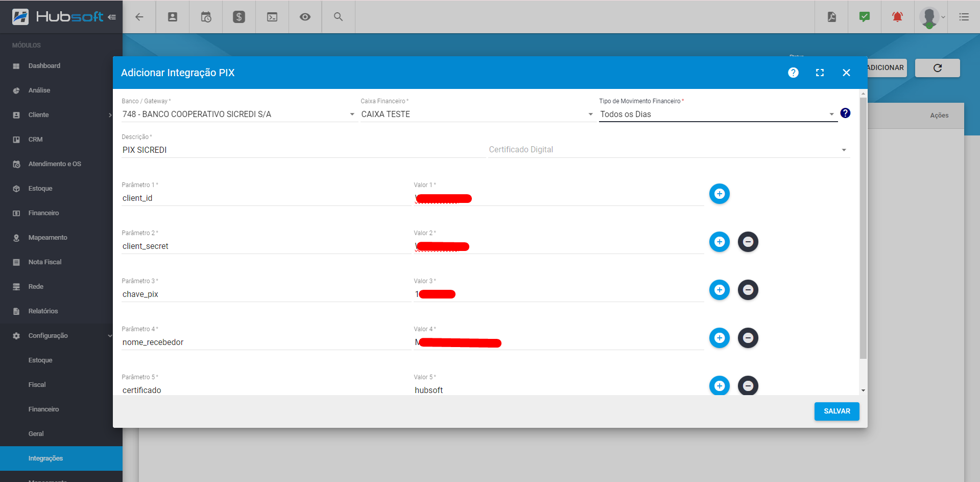Open the user avatar menu
The height and width of the screenshot is (482, 980).
tap(932, 17)
